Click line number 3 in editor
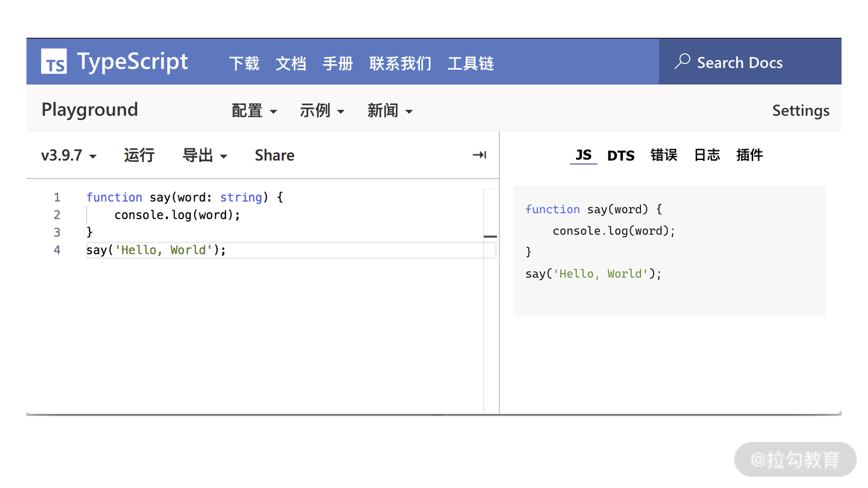The height and width of the screenshot is (488, 868). tap(57, 233)
